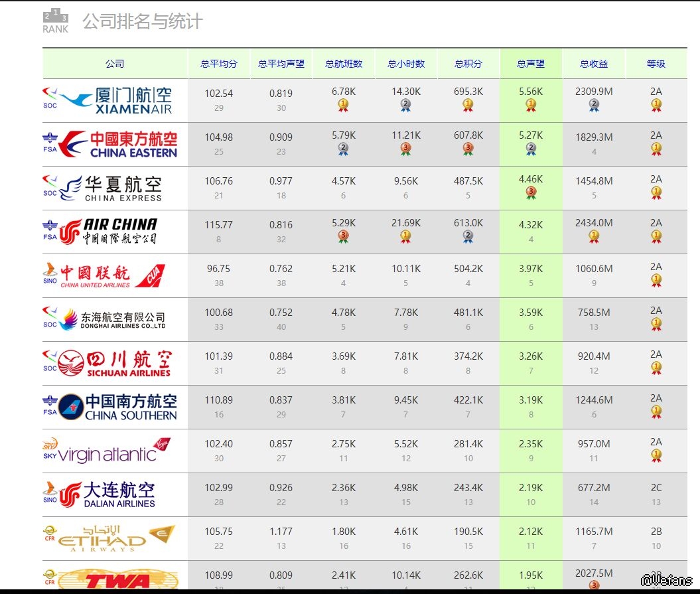Screen dimensions: 700x594
Task: Click silver medal under China Eastern 5.27K
Action: coord(531,149)
